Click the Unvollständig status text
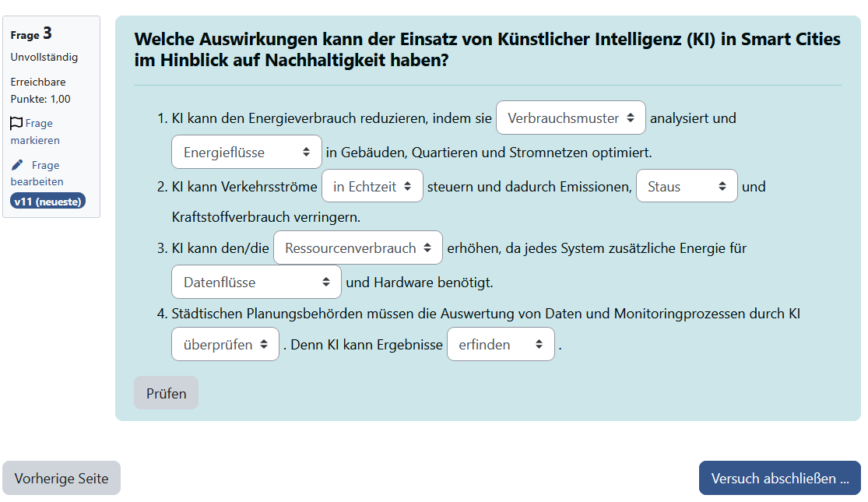The width and height of the screenshot is (868, 502). (x=44, y=57)
